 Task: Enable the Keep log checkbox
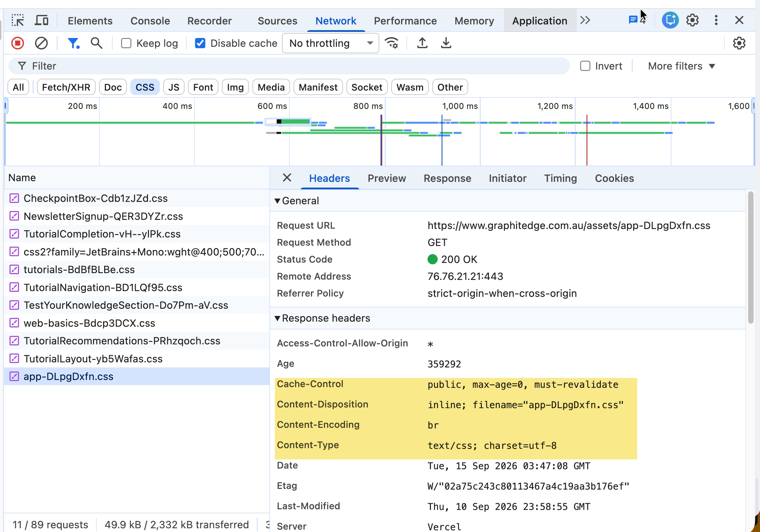point(126,43)
